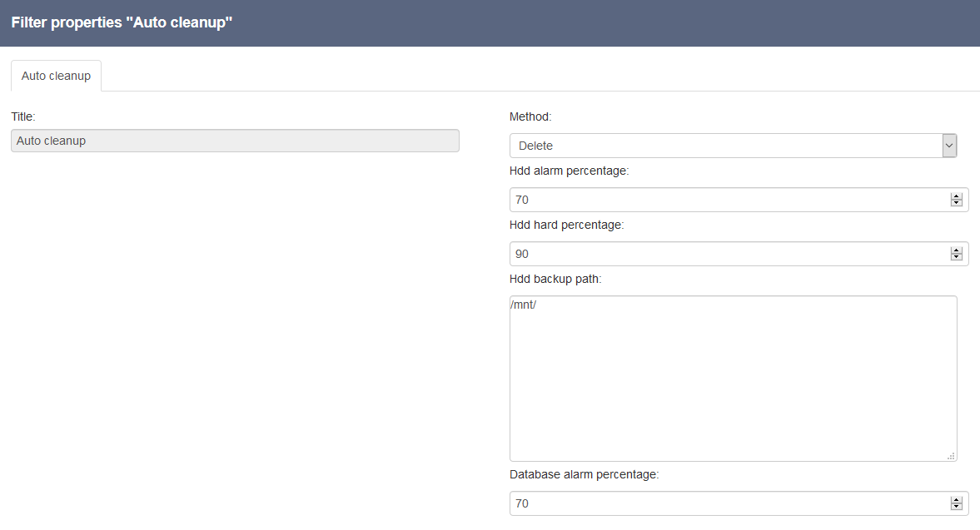
Task: Click the Filter properties header title
Action: tap(122, 22)
